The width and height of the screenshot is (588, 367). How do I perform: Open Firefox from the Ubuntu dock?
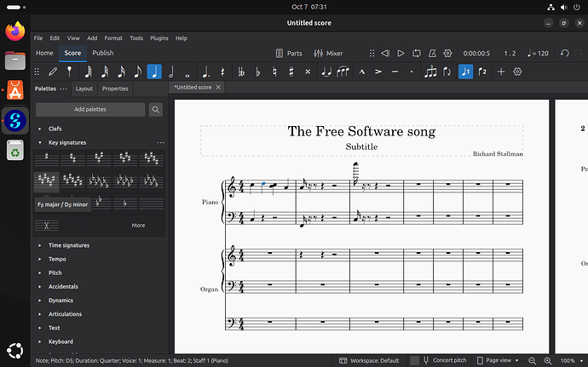click(14, 32)
